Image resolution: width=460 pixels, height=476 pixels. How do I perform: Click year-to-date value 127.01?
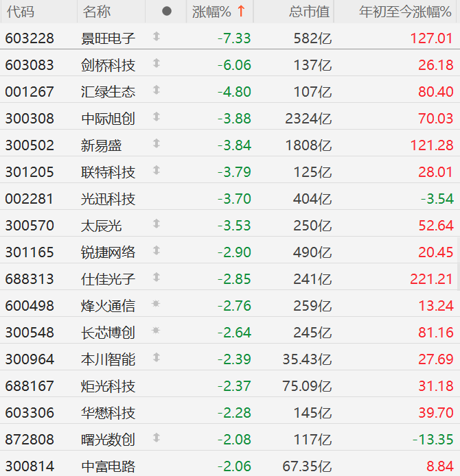point(432,38)
